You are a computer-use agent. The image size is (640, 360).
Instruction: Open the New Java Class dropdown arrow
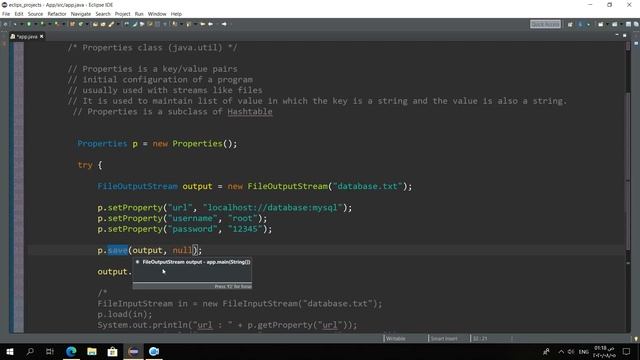coord(87,24)
